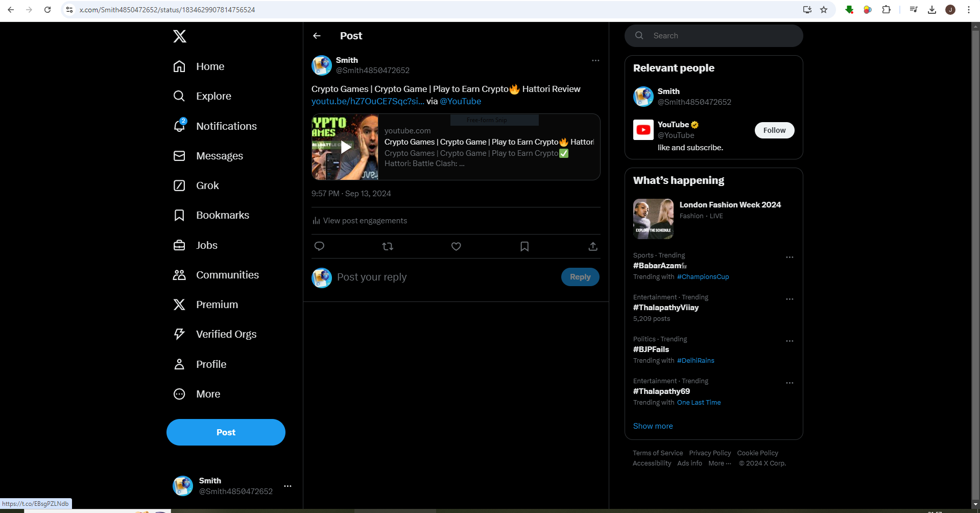Click the Search input box
Screen dimensions: 980x513
714,36
